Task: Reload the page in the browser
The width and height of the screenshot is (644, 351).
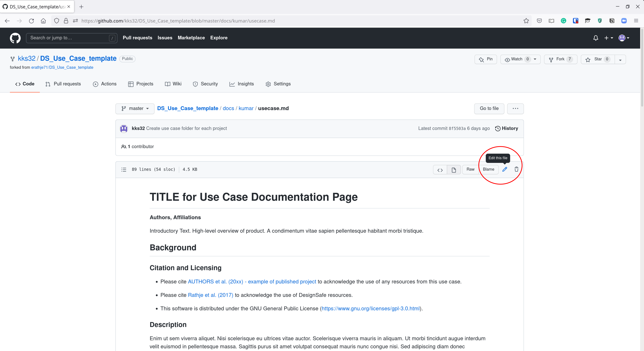Action: (31, 21)
